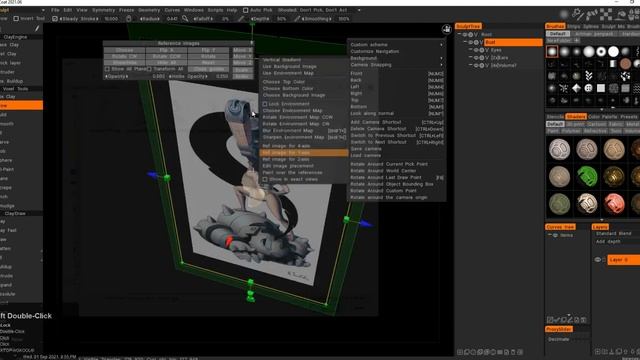Choose the olive green shader sphere
This screenshot has width=640, height=360.
click(x=560, y=203)
